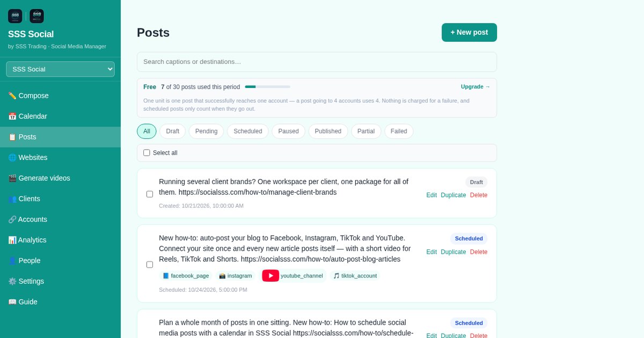Viewport: 644px width, 338px height.
Task: Click the link icon beside Accounts
Action: click(12, 219)
